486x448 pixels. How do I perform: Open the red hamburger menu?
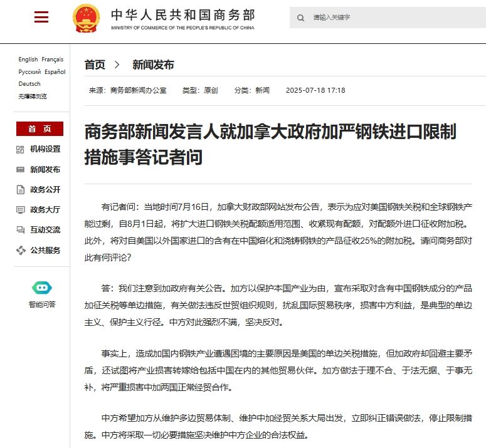[x=41, y=17]
